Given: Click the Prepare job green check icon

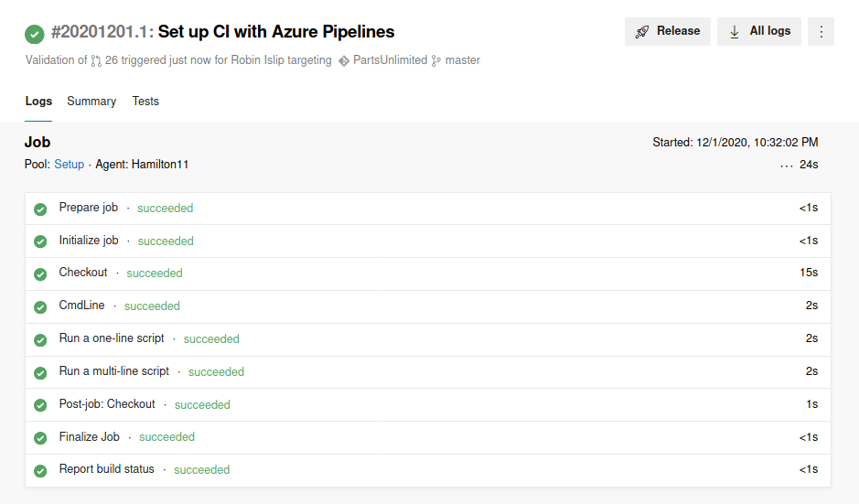Looking at the screenshot, I should coord(40,209).
